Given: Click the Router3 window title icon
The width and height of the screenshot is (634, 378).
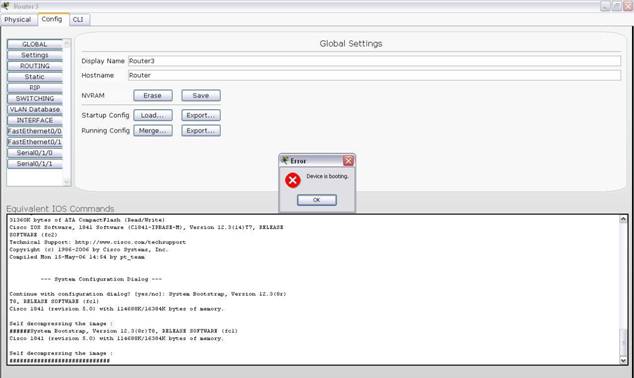Looking at the screenshot, I should pos(6,6).
